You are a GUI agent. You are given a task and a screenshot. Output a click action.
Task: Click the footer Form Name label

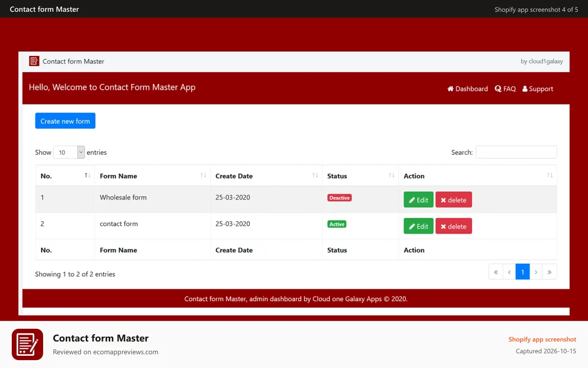pyautogui.click(x=118, y=250)
